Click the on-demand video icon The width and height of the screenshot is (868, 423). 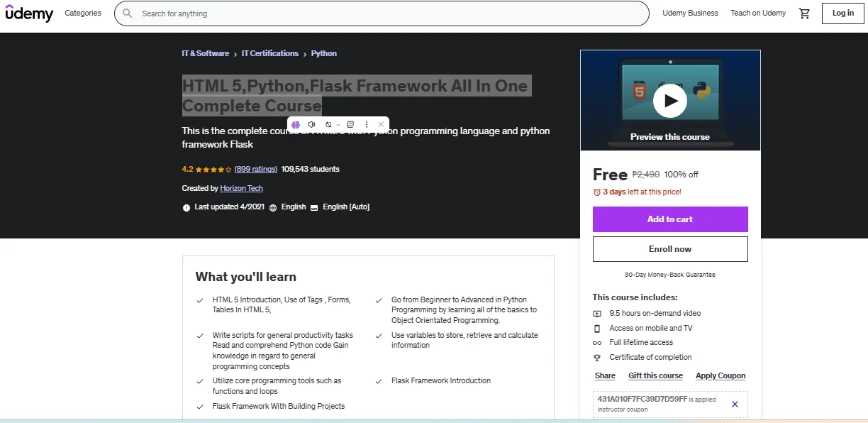point(597,314)
